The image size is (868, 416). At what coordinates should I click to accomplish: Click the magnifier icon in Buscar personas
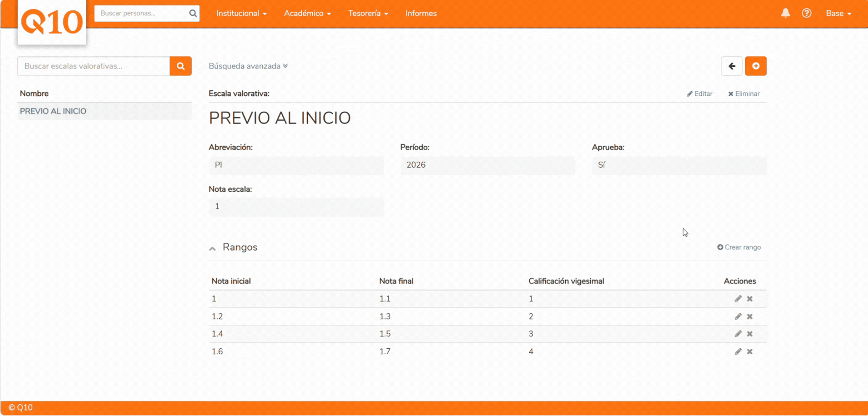[193, 13]
